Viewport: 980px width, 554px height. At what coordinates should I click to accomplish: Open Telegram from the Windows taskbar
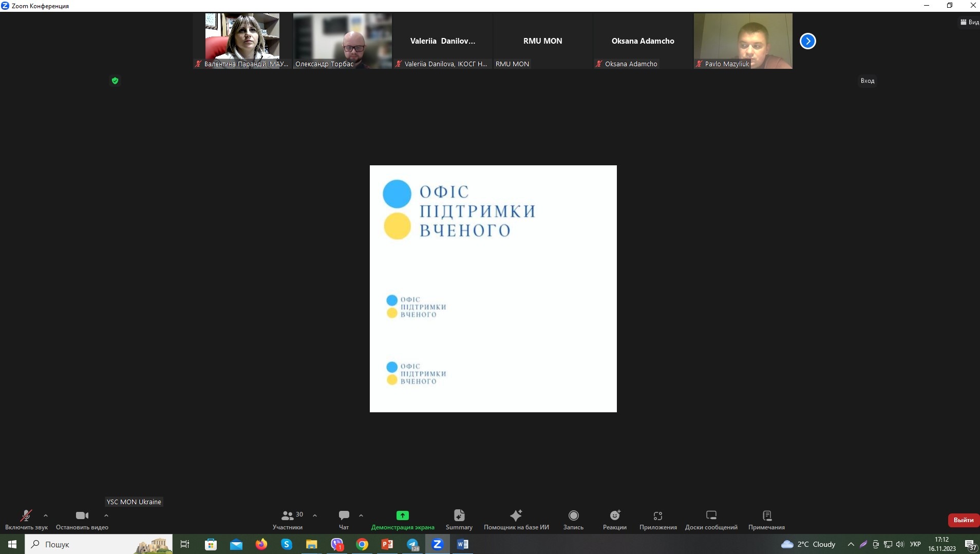coord(412,544)
